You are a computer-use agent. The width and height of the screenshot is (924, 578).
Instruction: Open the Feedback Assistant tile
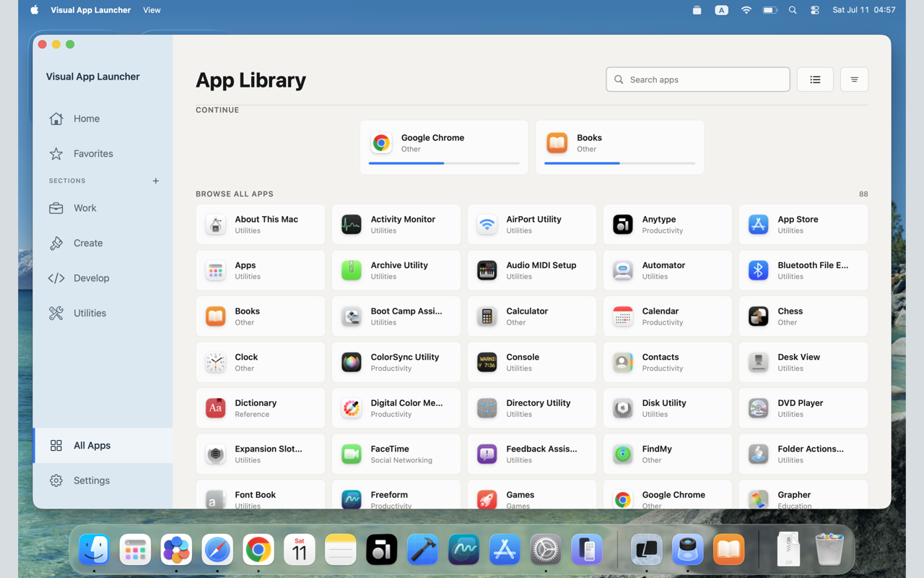tap(532, 454)
